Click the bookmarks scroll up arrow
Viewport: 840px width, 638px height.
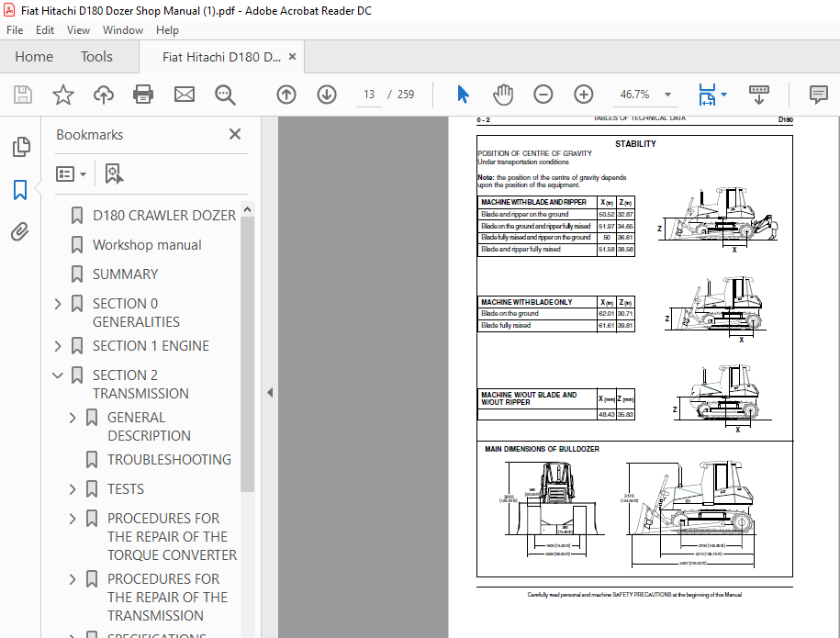(x=247, y=209)
